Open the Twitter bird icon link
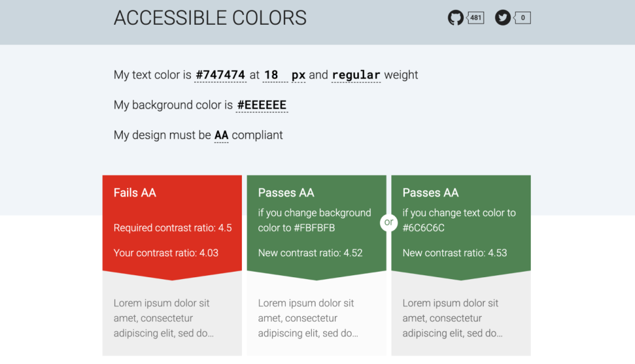 pyautogui.click(x=502, y=18)
